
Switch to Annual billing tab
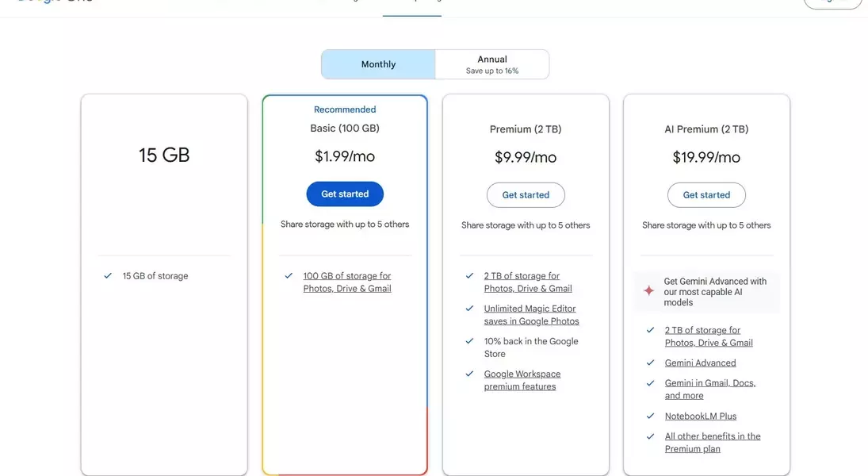point(492,64)
